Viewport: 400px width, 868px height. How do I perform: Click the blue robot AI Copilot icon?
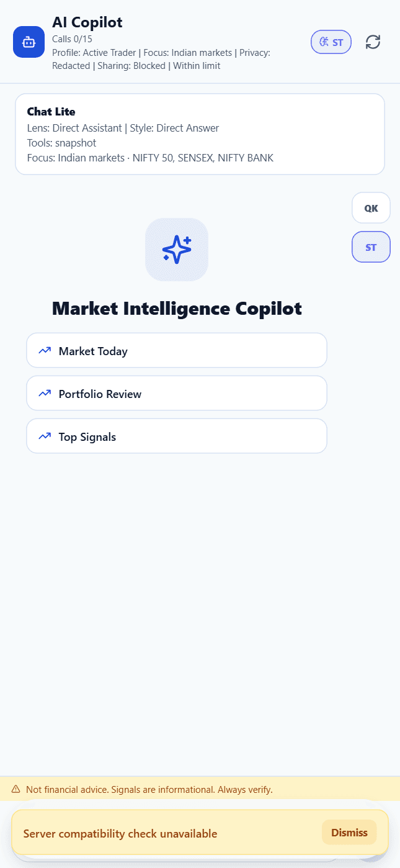coord(29,42)
